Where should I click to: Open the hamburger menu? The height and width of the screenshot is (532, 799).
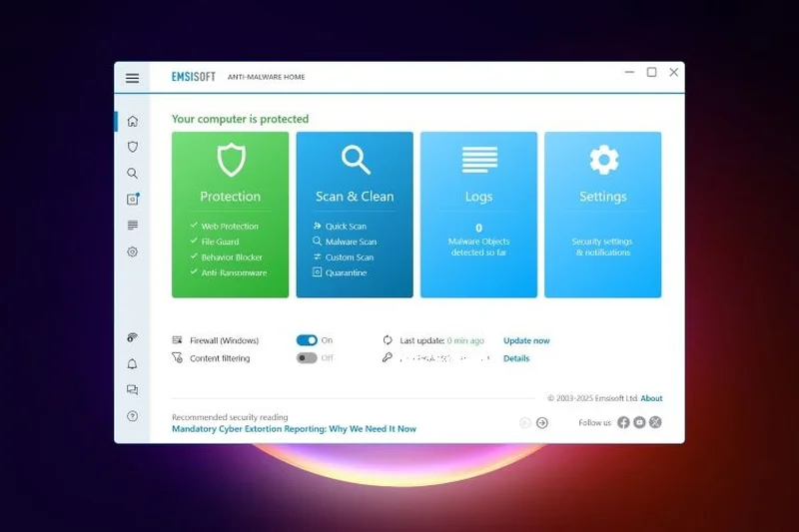coord(132,78)
